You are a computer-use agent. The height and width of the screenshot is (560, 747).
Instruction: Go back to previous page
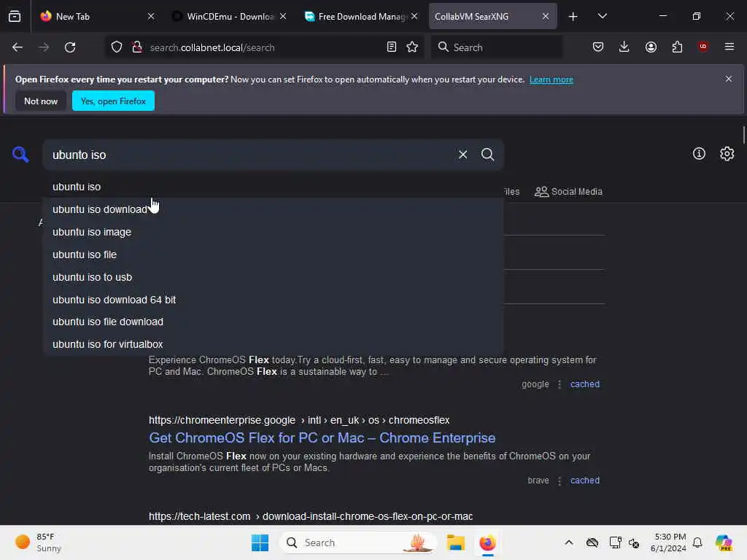[x=18, y=47]
